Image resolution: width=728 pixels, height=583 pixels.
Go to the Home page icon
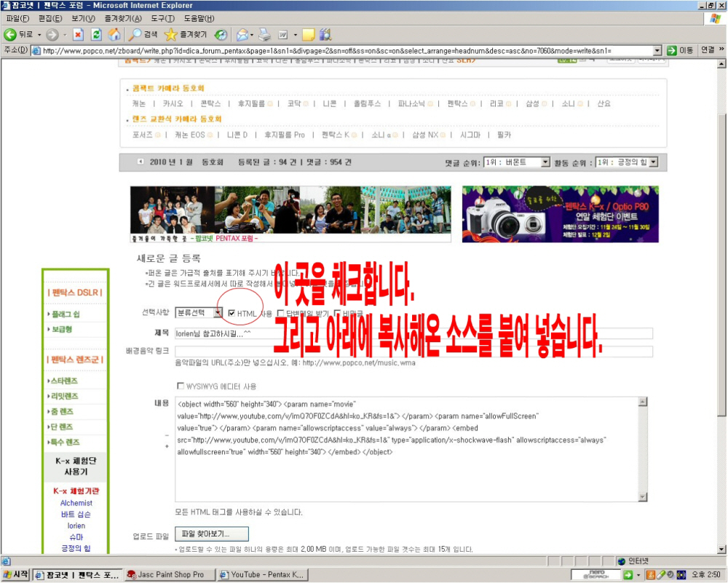[114, 34]
